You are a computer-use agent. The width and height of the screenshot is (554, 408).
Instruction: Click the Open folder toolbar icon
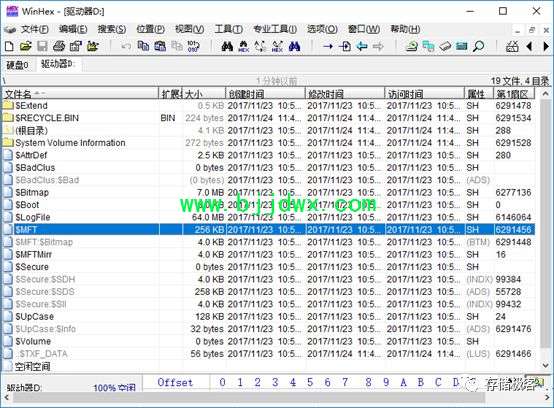(93, 46)
